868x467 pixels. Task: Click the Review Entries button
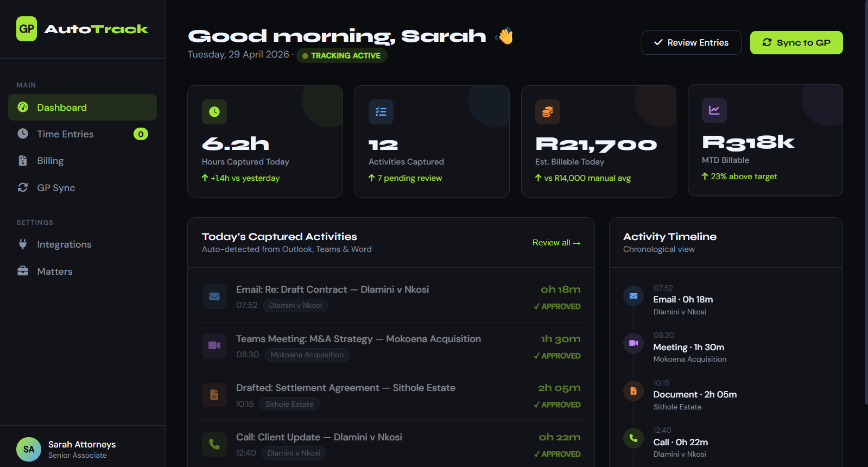click(692, 43)
